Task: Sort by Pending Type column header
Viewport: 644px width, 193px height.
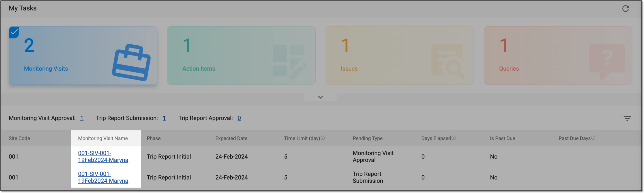Action: (x=367, y=138)
